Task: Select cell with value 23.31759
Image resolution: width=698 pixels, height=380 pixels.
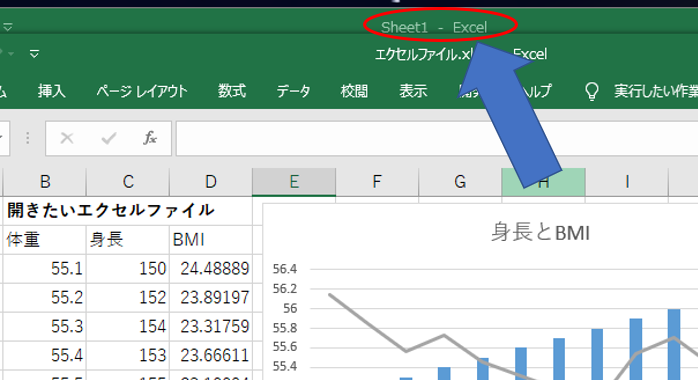Action: 211,327
